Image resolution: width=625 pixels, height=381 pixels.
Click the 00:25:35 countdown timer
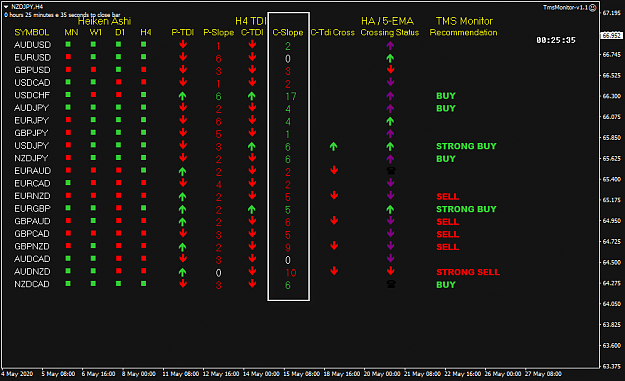tap(556, 40)
